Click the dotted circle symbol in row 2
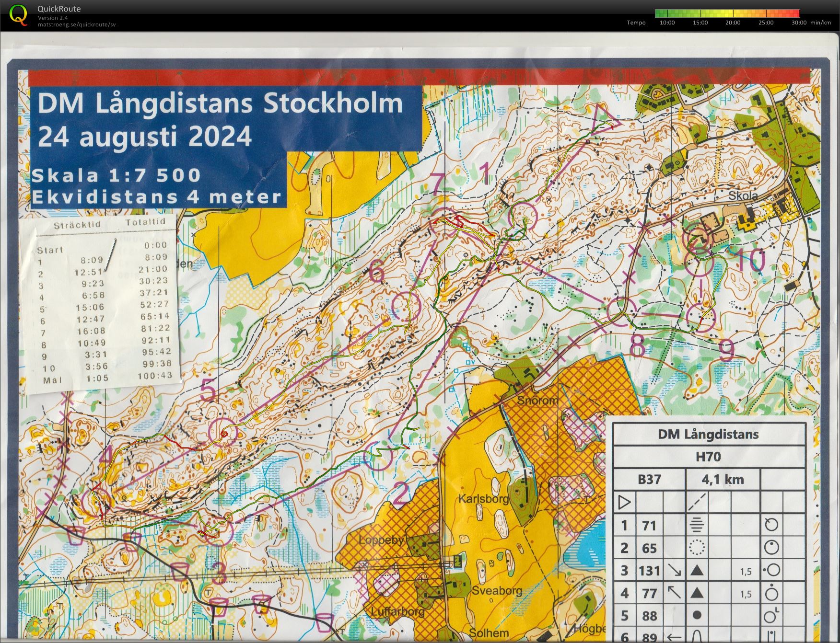Viewport: 840px width, 643px height. click(697, 548)
